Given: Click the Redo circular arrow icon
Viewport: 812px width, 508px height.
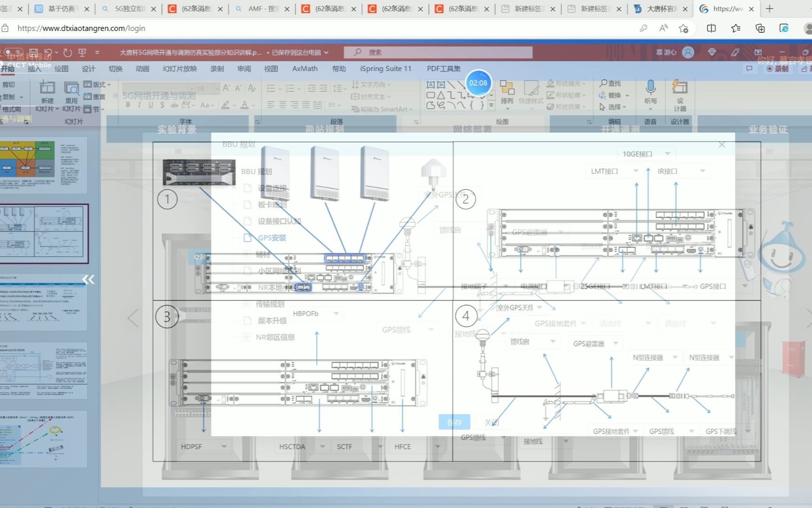Looking at the screenshot, I should point(68,52).
